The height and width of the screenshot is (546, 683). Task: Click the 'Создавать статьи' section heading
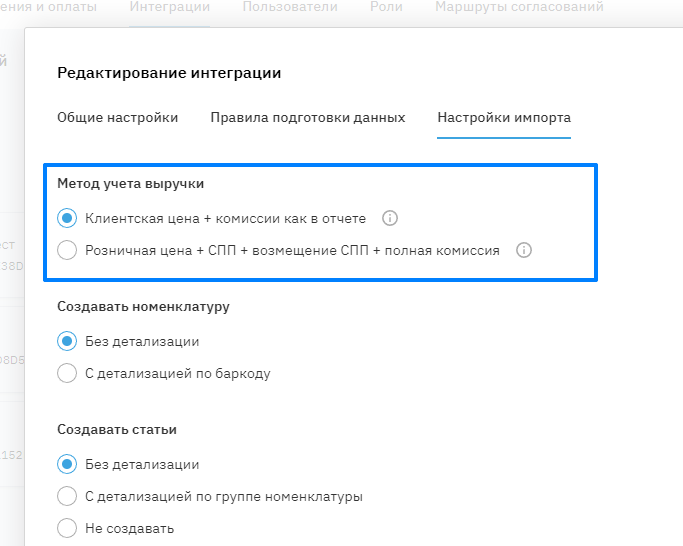click(117, 430)
